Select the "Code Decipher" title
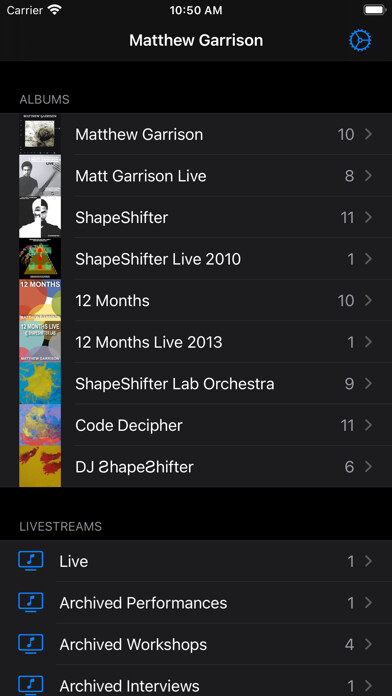This screenshot has width=392, height=696. point(129,425)
